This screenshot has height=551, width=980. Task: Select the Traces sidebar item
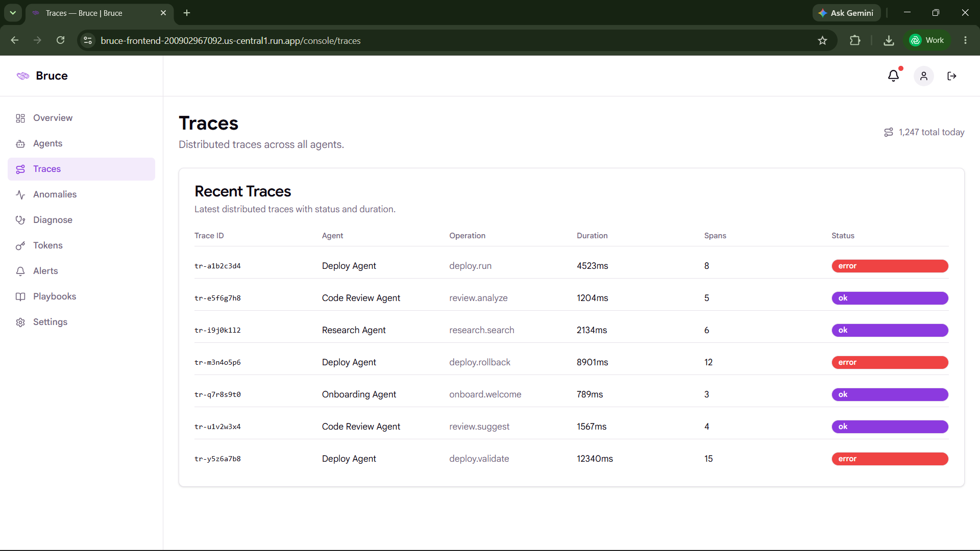coord(81,169)
